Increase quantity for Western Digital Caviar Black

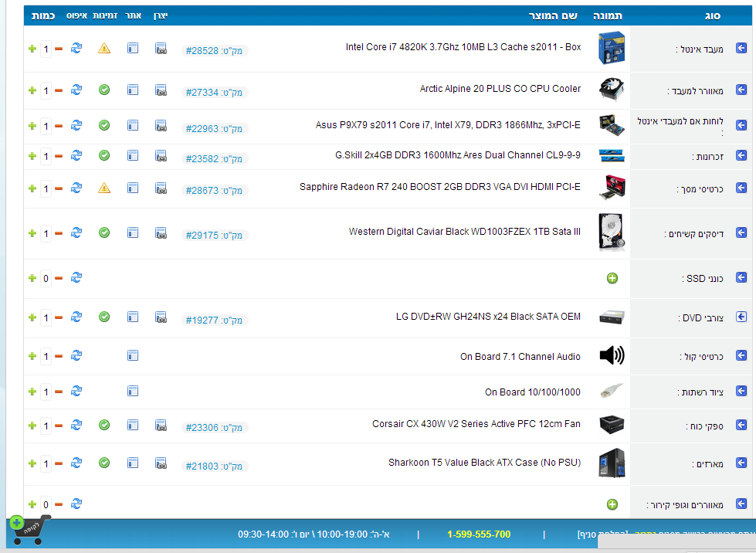coord(32,233)
